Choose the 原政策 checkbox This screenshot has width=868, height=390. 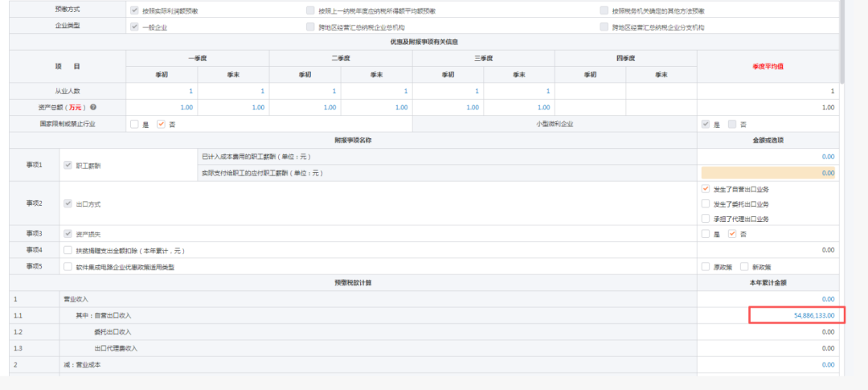point(706,266)
